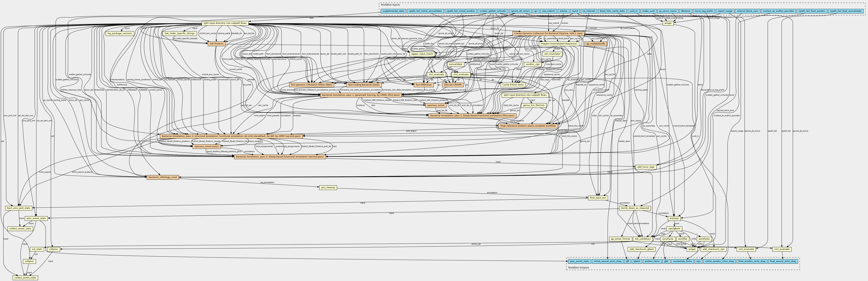Screen dimensions: 868x281
Task: Select the asn_cleanup node
Action: pyautogui.click(x=328, y=188)
